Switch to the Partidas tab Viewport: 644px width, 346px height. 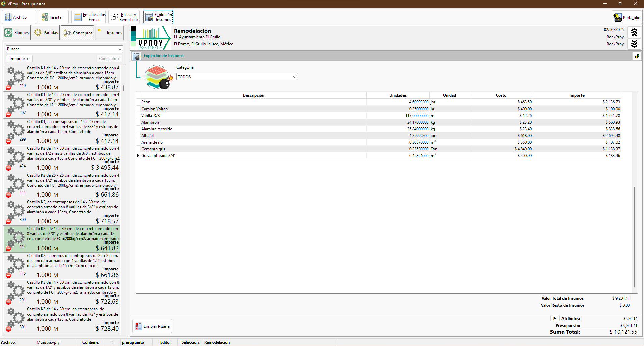coord(46,33)
